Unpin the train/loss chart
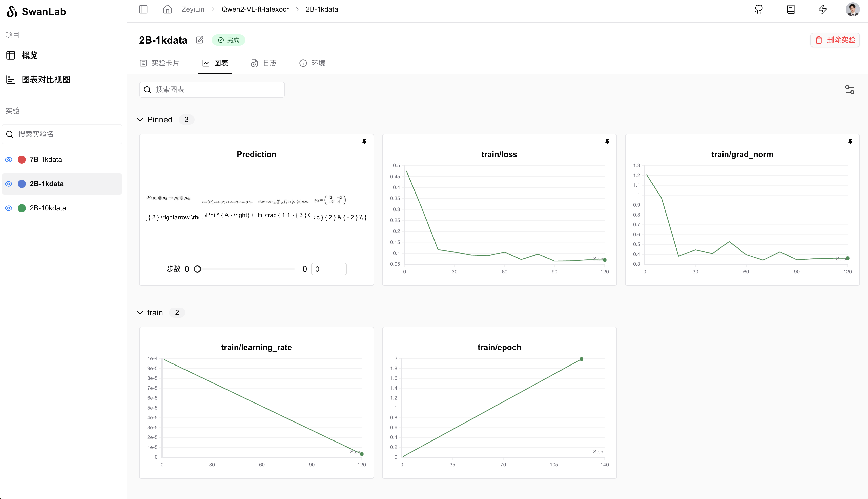868x499 pixels. point(607,141)
